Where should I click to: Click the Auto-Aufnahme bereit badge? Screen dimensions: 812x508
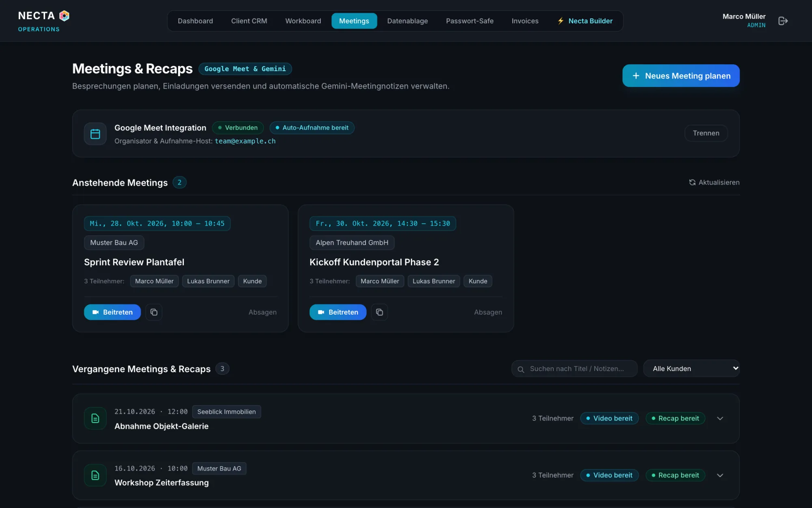[x=312, y=128]
